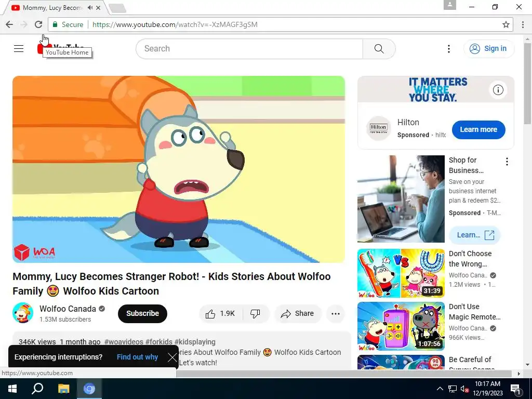532x399 pixels.
Task: Click the browser address bar URL
Action: (175, 24)
